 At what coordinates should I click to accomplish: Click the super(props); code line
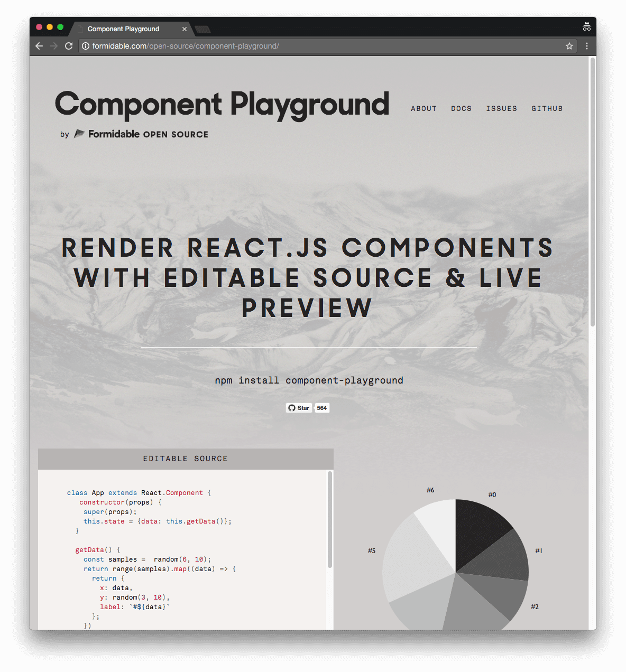[x=110, y=512]
